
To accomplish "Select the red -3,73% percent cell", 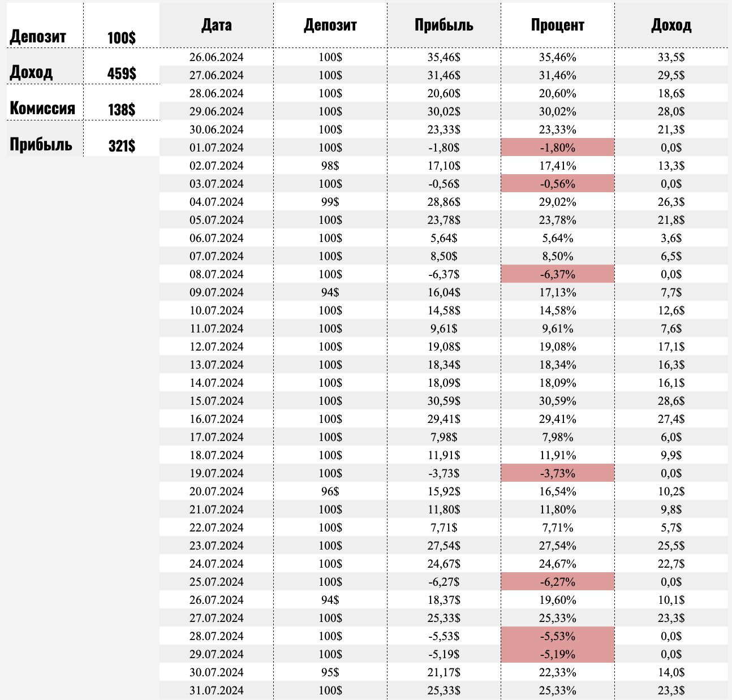I will tap(557, 473).
